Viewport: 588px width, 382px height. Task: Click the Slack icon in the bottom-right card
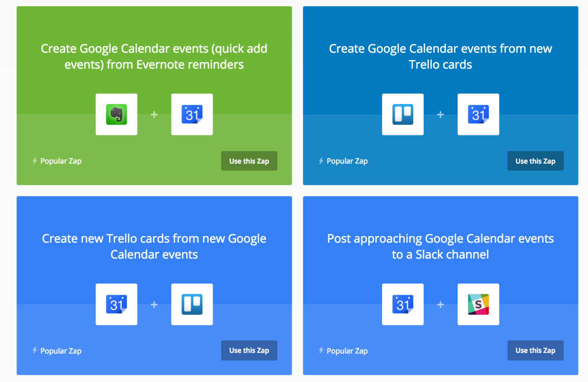pos(478,304)
